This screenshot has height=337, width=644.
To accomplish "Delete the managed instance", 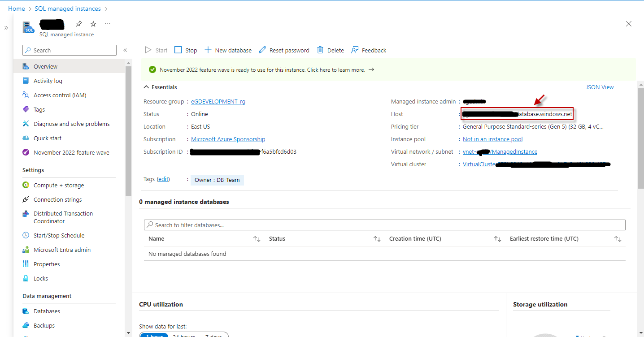I will (x=331, y=50).
